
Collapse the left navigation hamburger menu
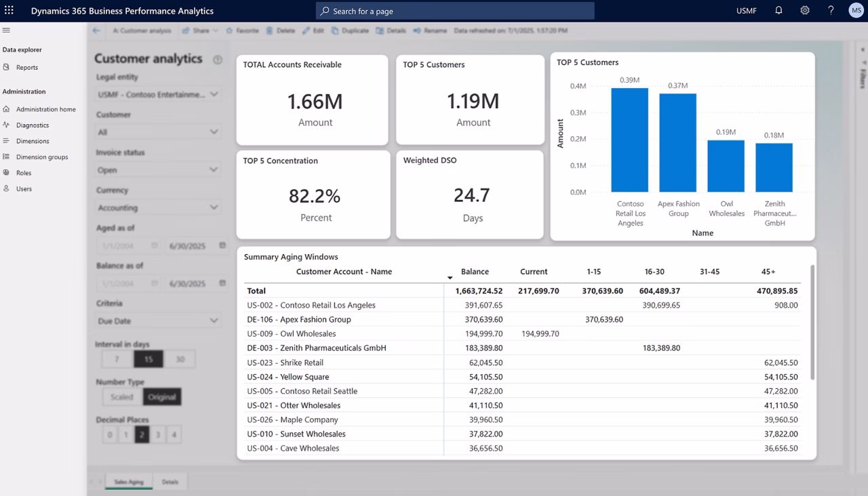point(6,30)
